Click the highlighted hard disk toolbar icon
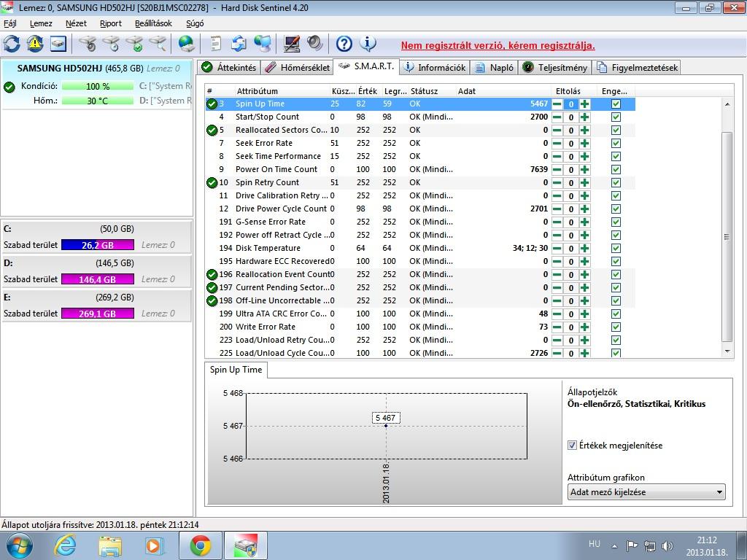 (58, 44)
